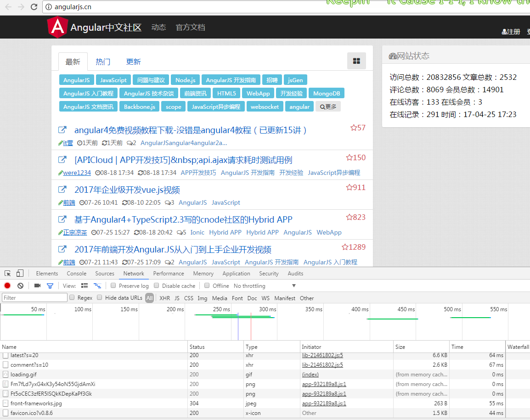The height and width of the screenshot is (420, 530).
Task: Toggle the network filter funnel icon
Action: point(50,286)
